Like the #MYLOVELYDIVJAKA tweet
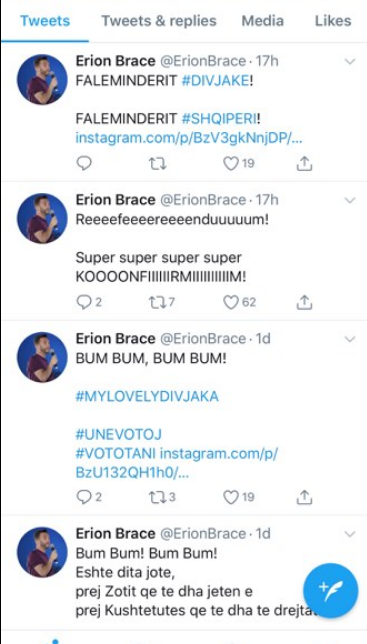Image resolution: width=367 pixels, height=644 pixels. 231,497
